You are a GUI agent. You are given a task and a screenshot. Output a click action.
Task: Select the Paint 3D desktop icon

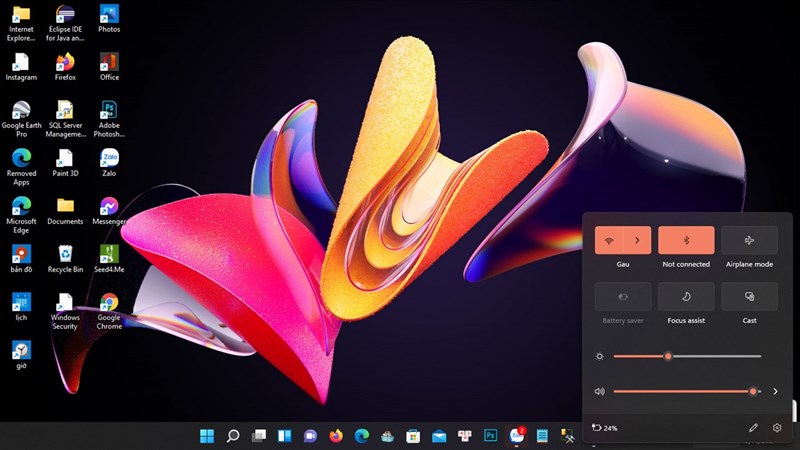[x=65, y=163]
